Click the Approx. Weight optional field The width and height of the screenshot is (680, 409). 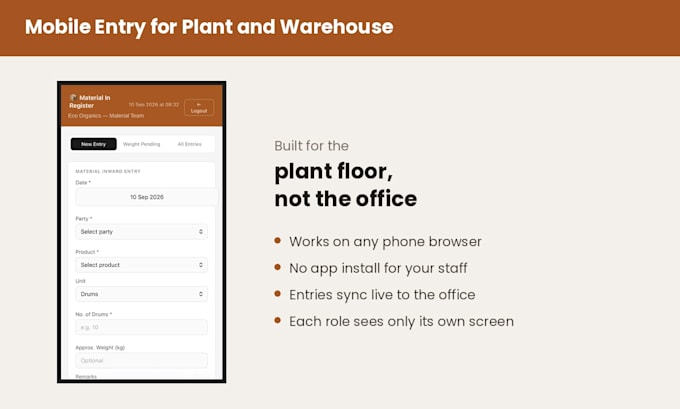point(141,360)
